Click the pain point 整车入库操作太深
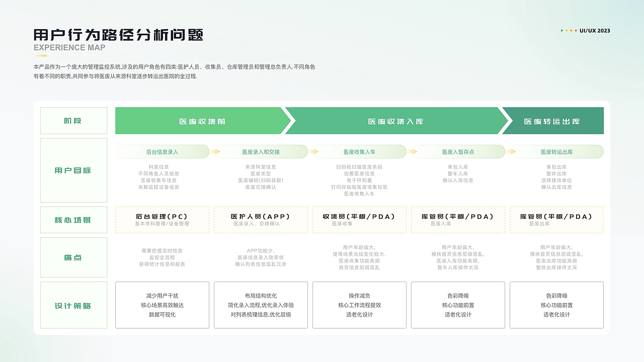 [458, 267]
